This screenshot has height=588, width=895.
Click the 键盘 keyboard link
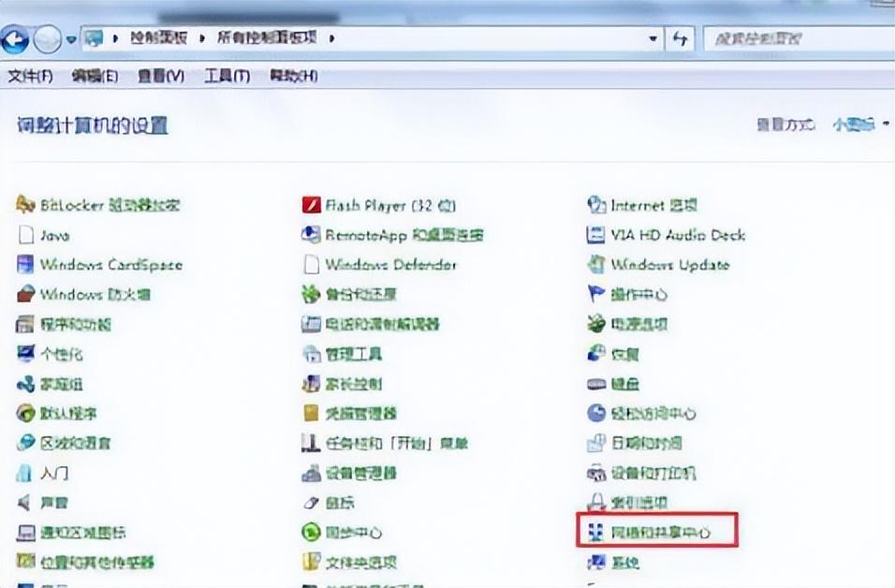[x=625, y=384]
